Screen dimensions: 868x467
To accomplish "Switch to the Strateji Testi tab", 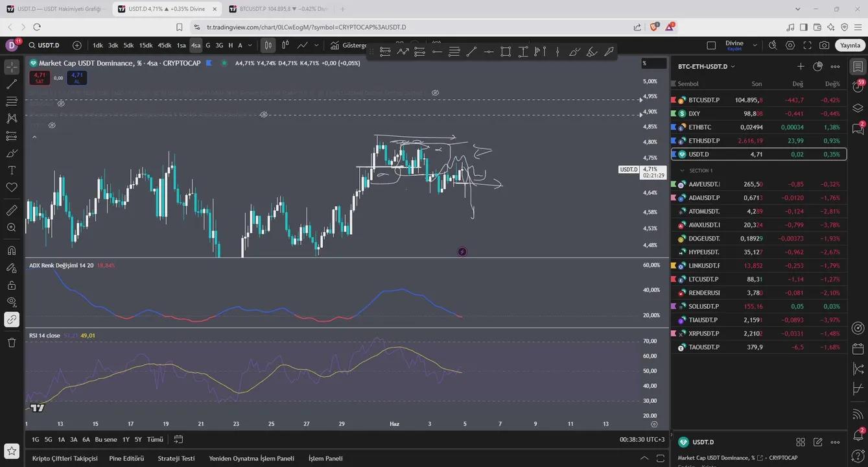I will pos(176,458).
